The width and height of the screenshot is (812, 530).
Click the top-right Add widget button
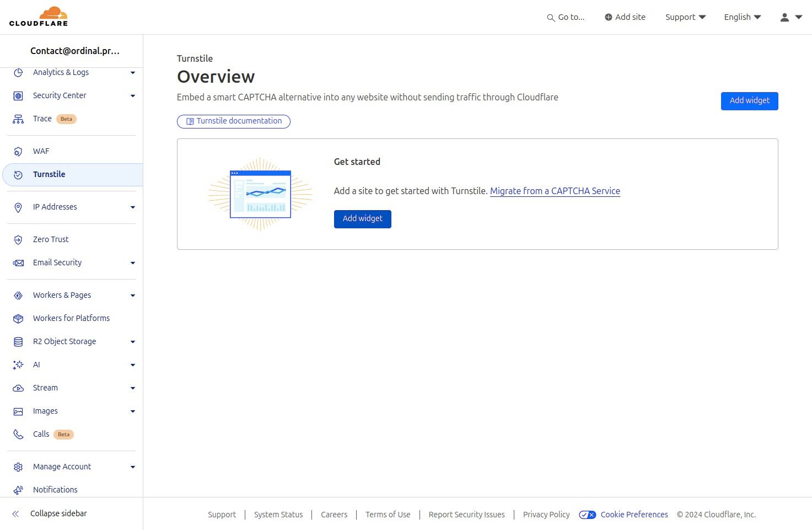coord(749,101)
